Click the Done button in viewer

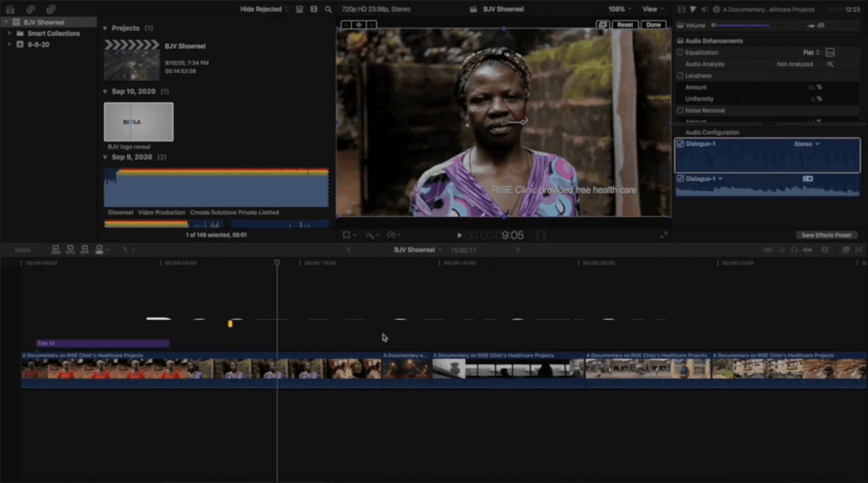click(x=653, y=24)
